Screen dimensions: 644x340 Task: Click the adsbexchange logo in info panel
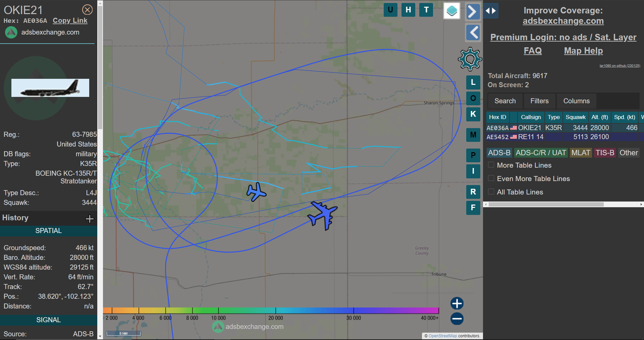pos(11,33)
